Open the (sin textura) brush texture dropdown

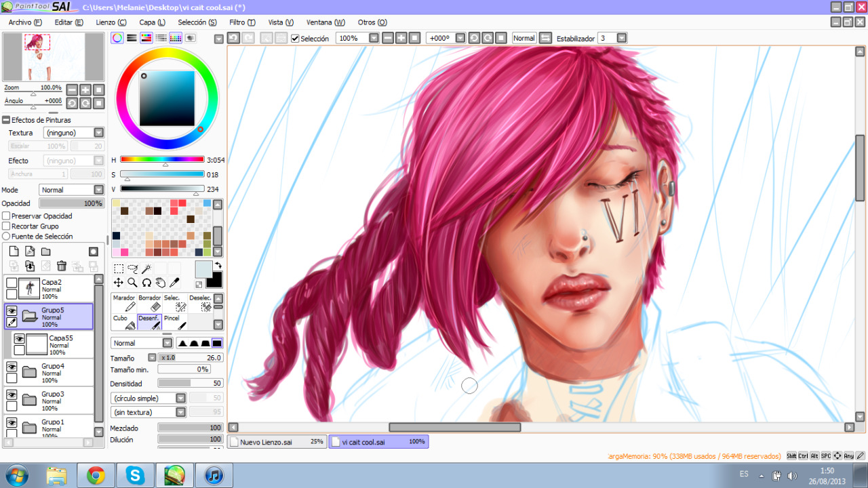149,412
